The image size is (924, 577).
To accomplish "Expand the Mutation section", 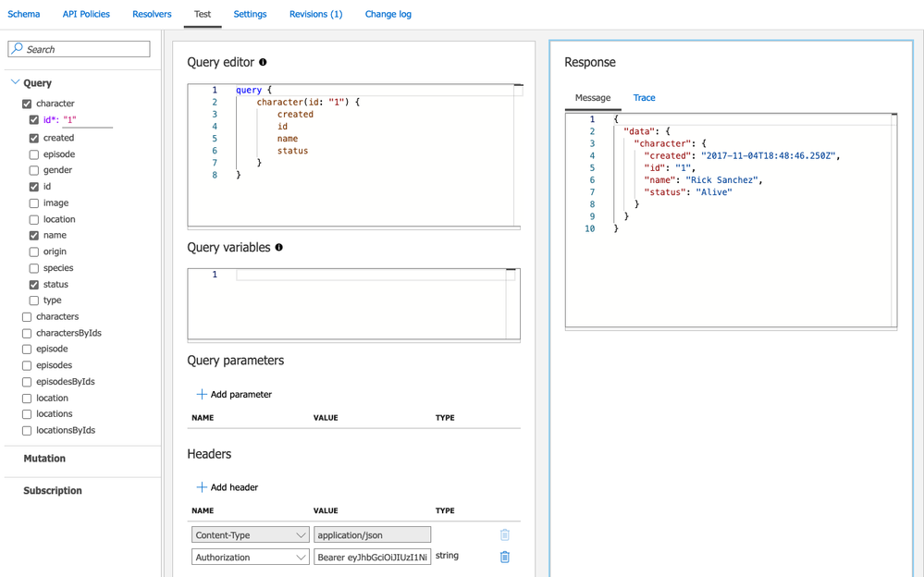I will coord(44,458).
